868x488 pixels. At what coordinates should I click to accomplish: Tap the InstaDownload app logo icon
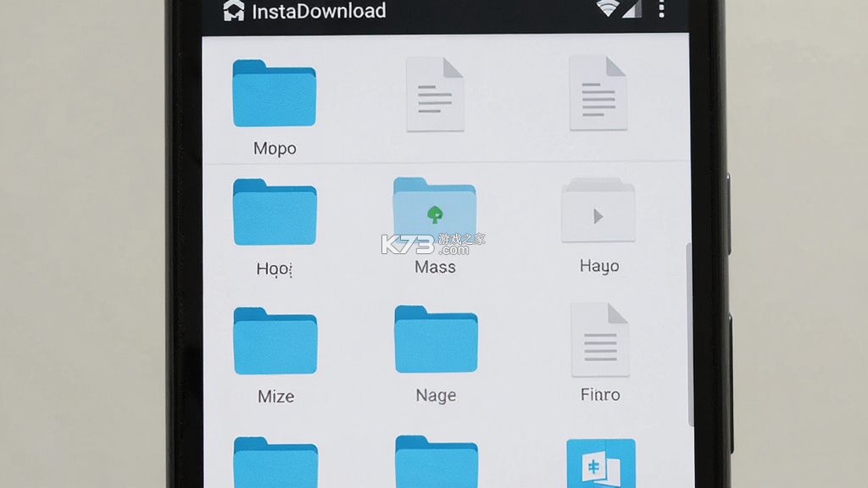[x=234, y=10]
